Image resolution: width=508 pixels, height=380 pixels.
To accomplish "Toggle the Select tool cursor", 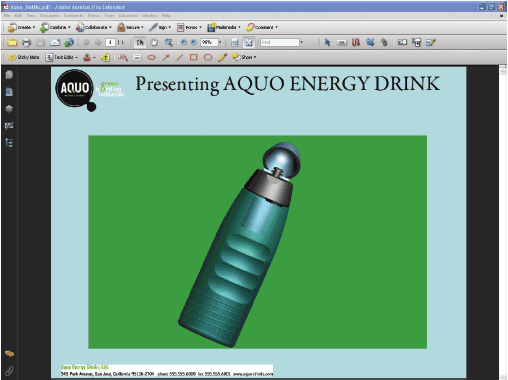I will (x=140, y=42).
